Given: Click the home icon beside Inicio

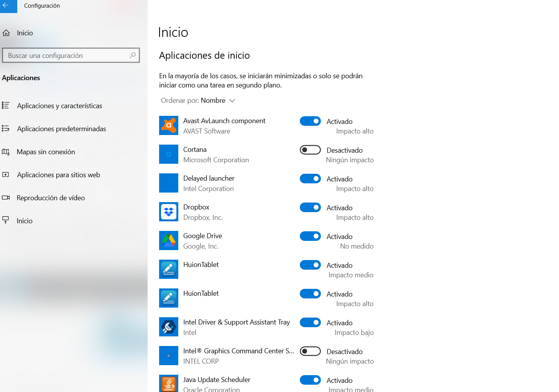Looking at the screenshot, I should [6, 33].
